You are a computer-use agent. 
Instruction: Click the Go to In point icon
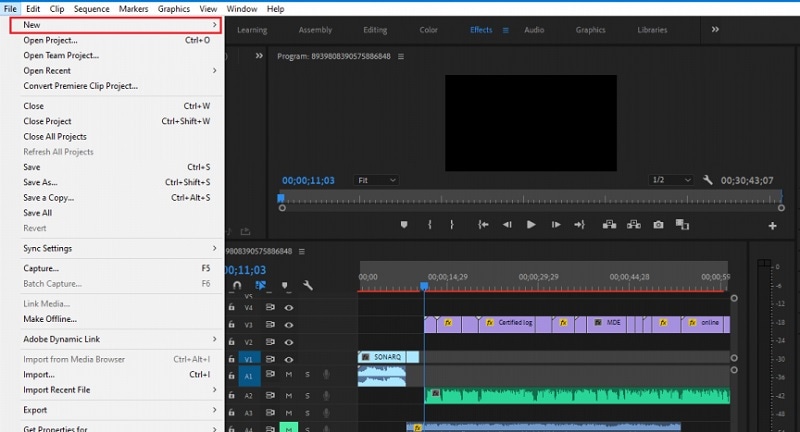483,225
